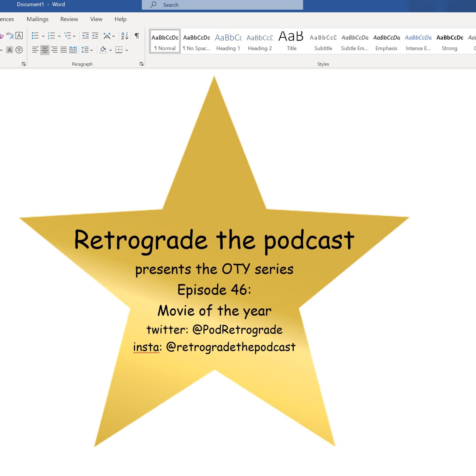Expand the Shading color dropdown
The image size is (476, 476).
pos(111,50)
